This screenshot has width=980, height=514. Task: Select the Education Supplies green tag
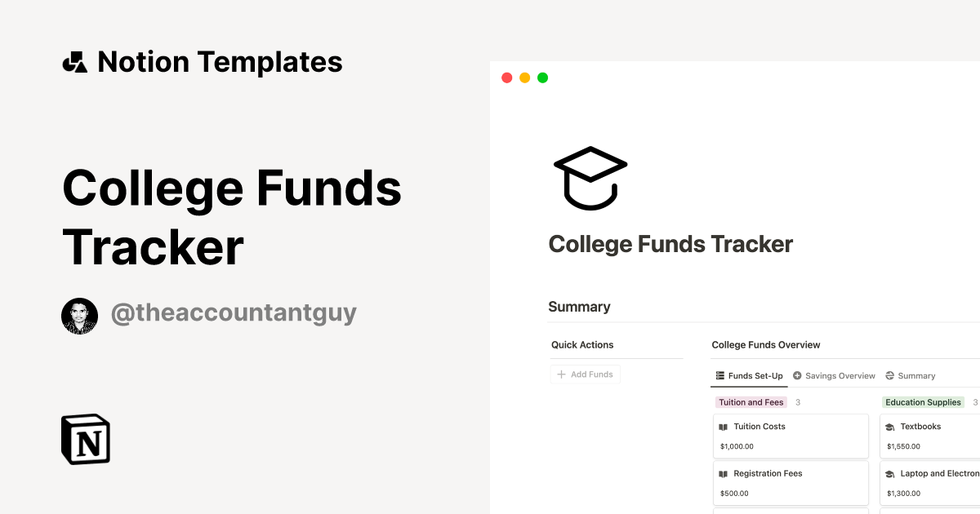tap(923, 401)
